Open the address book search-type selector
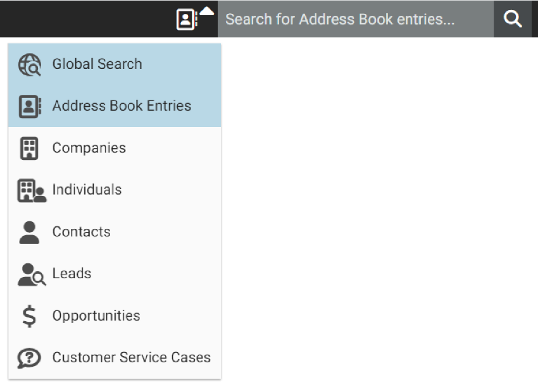The width and height of the screenshot is (538, 392). click(186, 20)
